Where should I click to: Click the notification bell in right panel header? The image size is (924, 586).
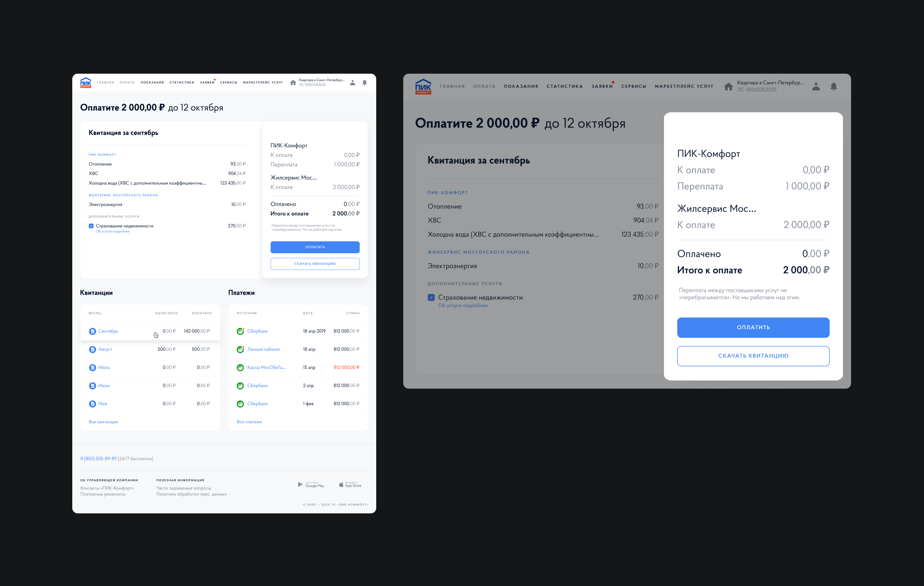point(833,87)
